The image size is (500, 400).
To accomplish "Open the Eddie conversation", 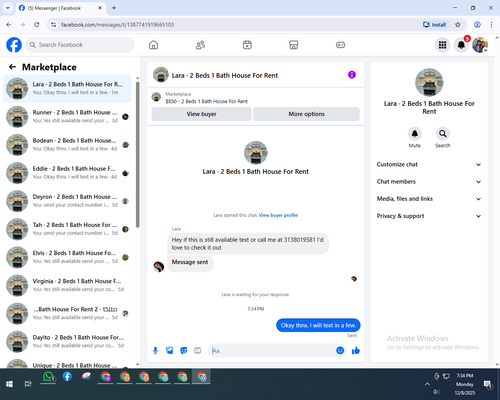I will click(x=67, y=173).
